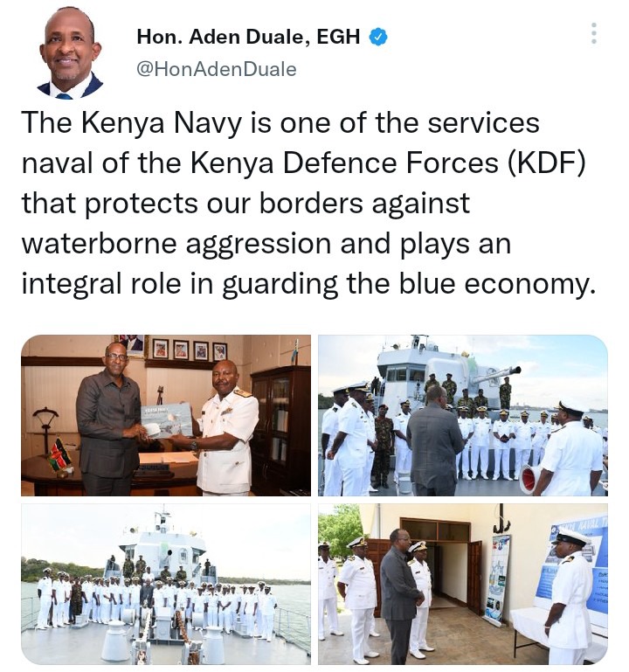Open the display name Hon. Aden Duale, EGH
The height and width of the screenshot is (672, 629).
[x=248, y=37]
